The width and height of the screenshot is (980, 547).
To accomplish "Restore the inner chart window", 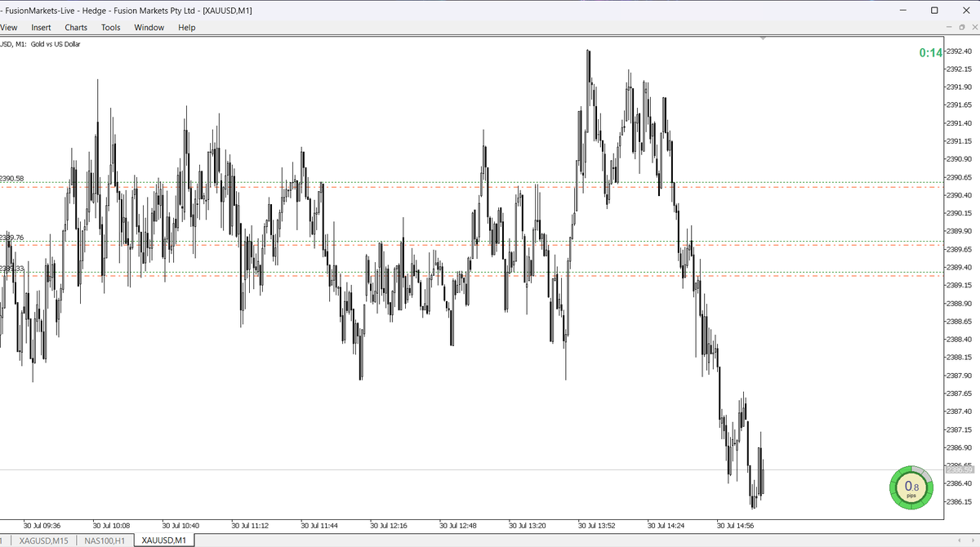I will [x=961, y=27].
